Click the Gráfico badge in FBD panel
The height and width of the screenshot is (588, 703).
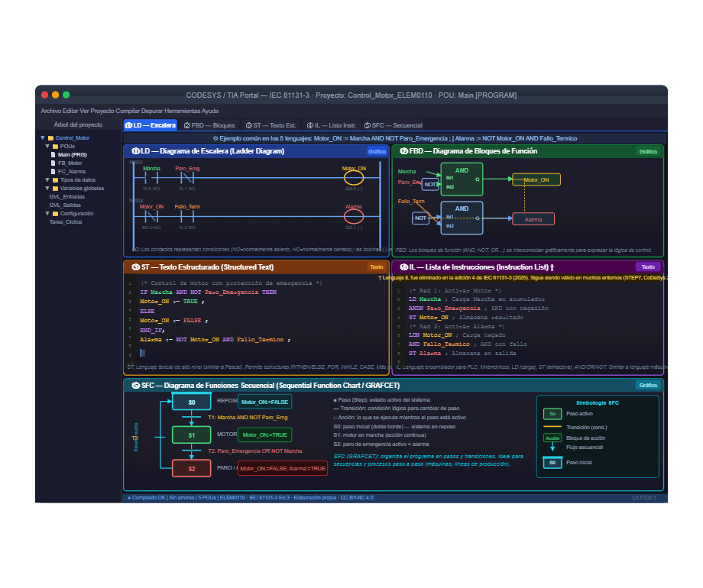tap(648, 151)
